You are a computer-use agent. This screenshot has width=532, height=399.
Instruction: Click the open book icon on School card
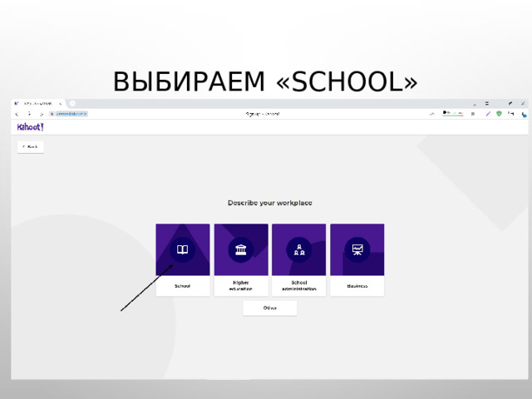pyautogui.click(x=183, y=249)
